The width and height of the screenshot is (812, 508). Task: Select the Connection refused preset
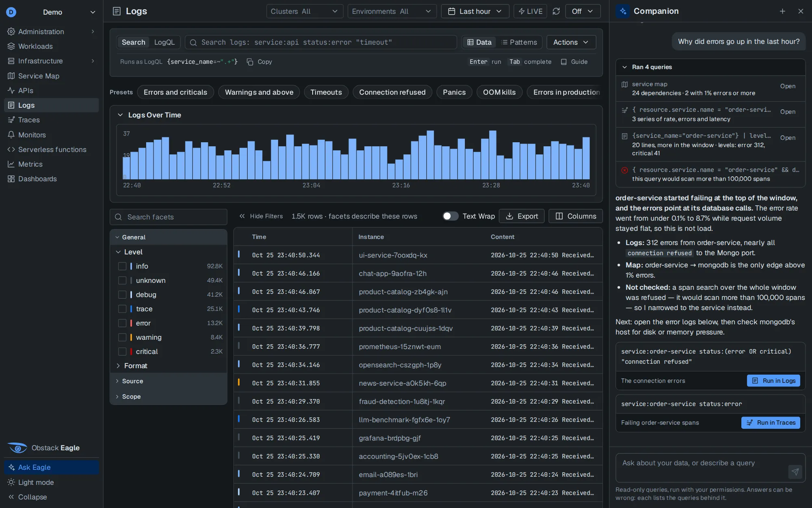click(392, 92)
